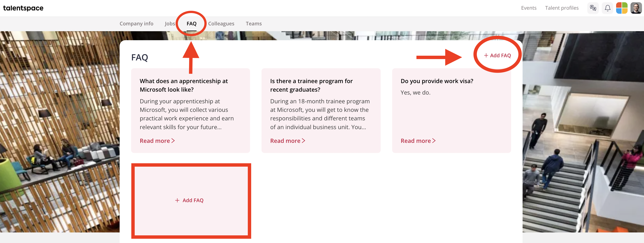Image resolution: width=644 pixels, height=243 pixels.
Task: Click the plus icon beside the top Add FAQ
Action: pos(486,55)
